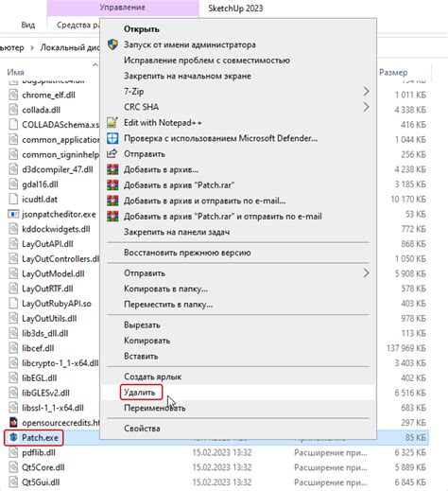Viewport: 448px width, 491px height.
Task: Open the Управление ribbon tab
Action: [123, 8]
